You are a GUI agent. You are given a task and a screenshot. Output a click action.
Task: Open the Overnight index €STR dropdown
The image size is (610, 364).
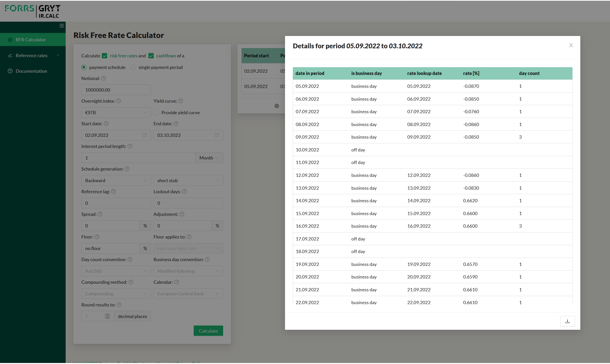[x=116, y=112]
